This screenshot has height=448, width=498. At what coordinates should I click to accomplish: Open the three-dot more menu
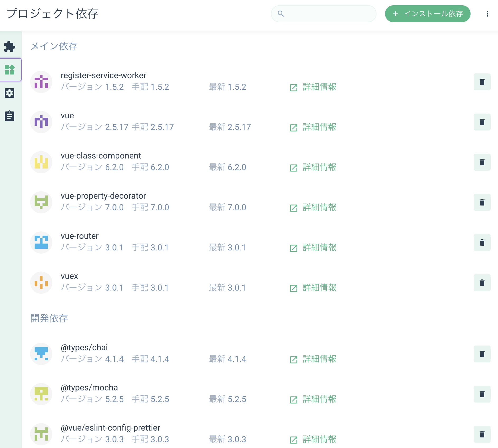pos(487,14)
